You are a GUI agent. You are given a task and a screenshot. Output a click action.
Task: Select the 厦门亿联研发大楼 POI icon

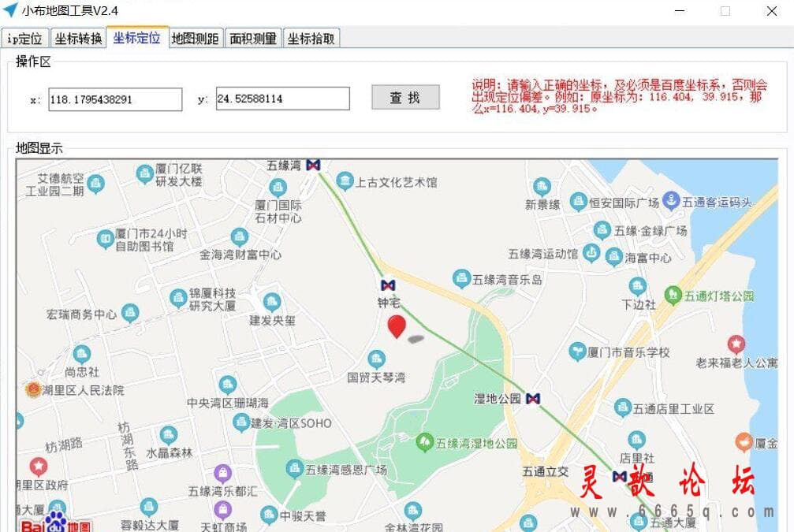(x=145, y=174)
